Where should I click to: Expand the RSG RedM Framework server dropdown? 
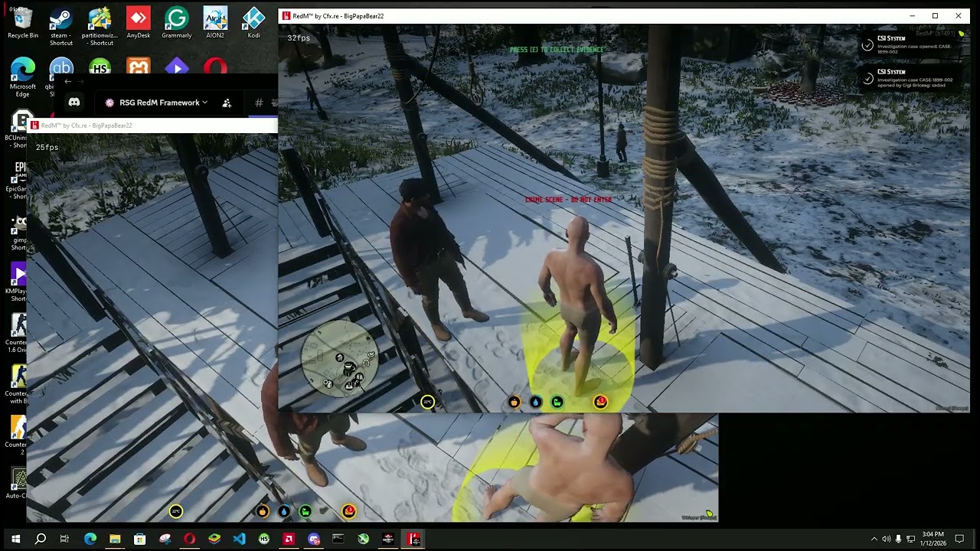(x=156, y=103)
